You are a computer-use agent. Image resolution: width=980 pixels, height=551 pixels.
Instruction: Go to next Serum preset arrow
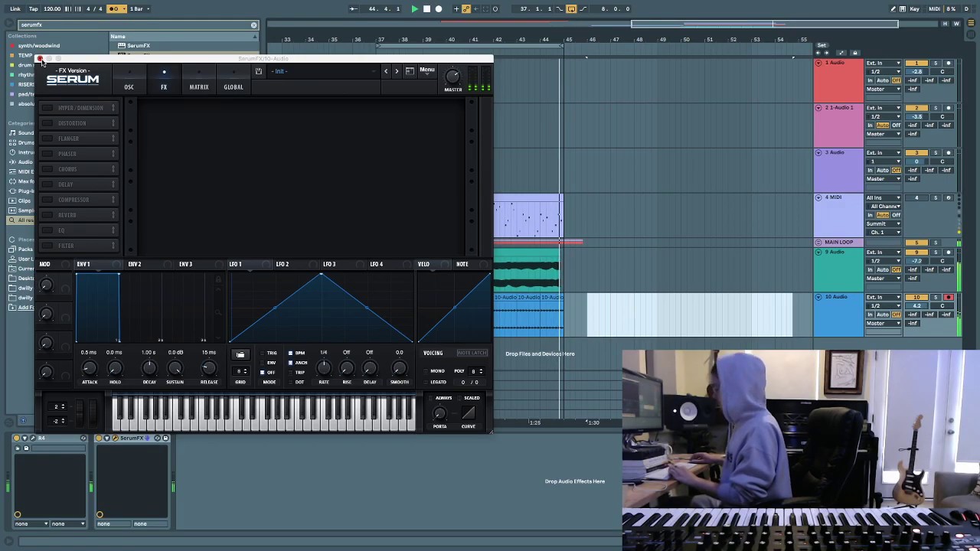click(x=397, y=71)
